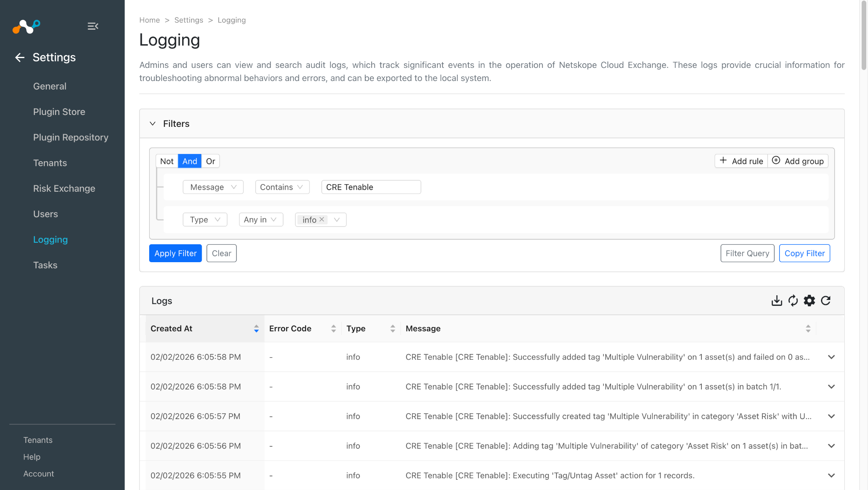Screen dimensions: 868x490
Task: Open the Type field dropdown
Action: tap(205, 220)
